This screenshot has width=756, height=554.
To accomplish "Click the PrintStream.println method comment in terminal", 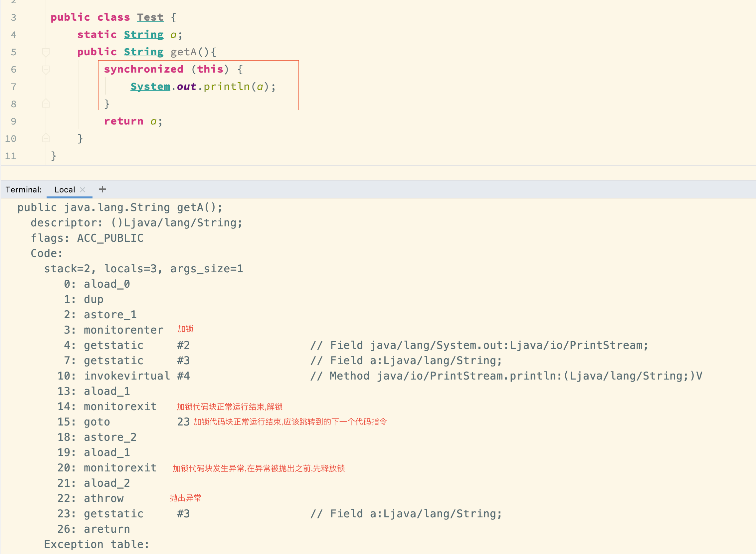I will (x=506, y=376).
